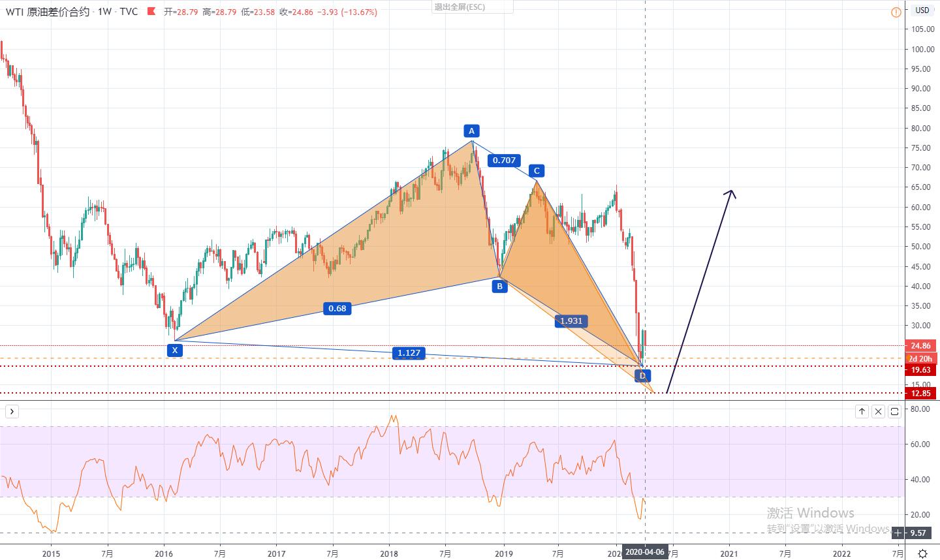The image size is (940, 560).
Task: Click the 50.00 price scale label
Action: coord(922,247)
